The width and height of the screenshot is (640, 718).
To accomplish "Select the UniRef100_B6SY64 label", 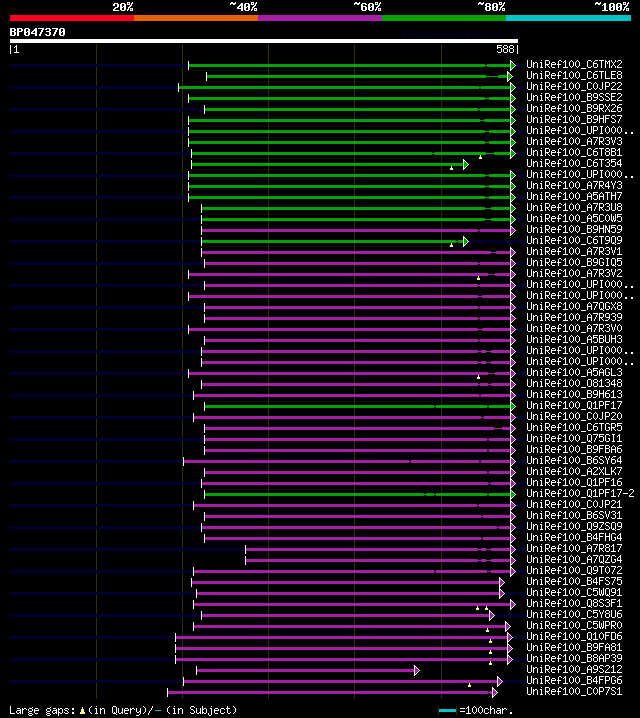I will point(574,461).
